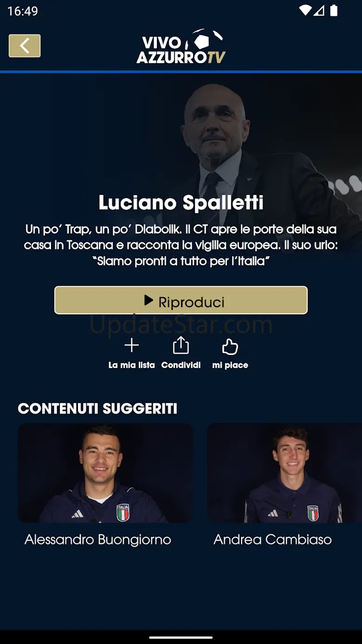Tap the Wi-Fi status icon
Image resolution: width=362 pixels, height=644 pixels.
(x=305, y=11)
